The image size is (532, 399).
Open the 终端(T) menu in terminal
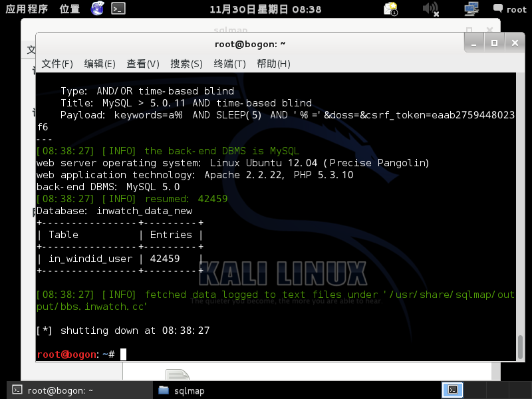[x=229, y=64]
